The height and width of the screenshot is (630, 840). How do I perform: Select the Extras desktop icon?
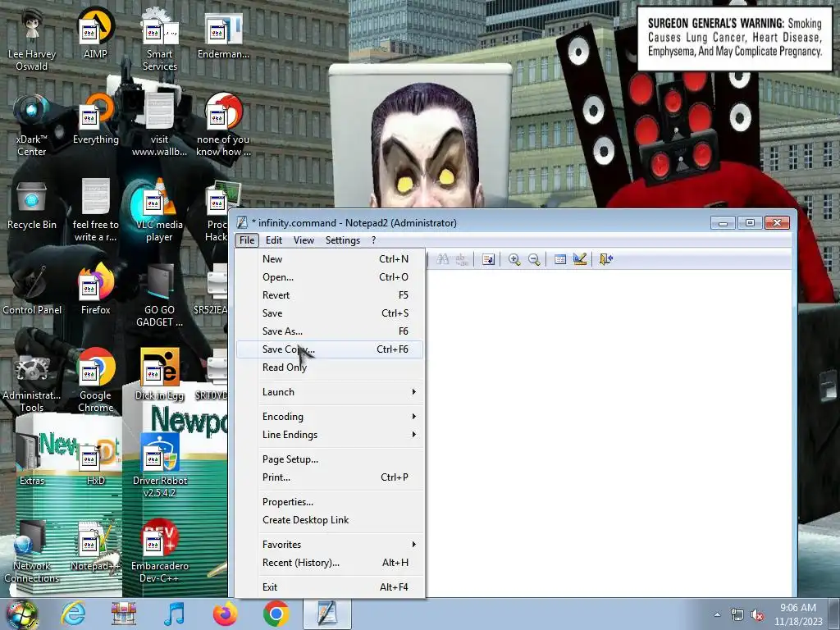32,459
